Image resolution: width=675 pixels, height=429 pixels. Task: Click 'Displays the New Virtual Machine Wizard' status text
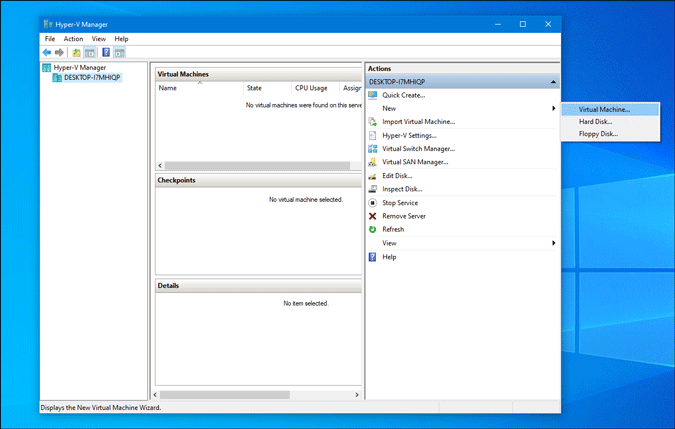[101, 407]
